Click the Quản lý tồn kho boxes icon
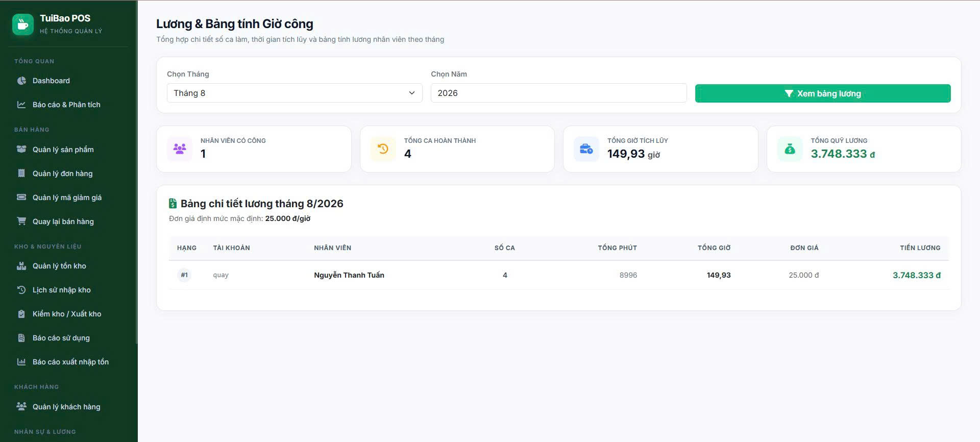The height and width of the screenshot is (442, 980). pos(21,266)
